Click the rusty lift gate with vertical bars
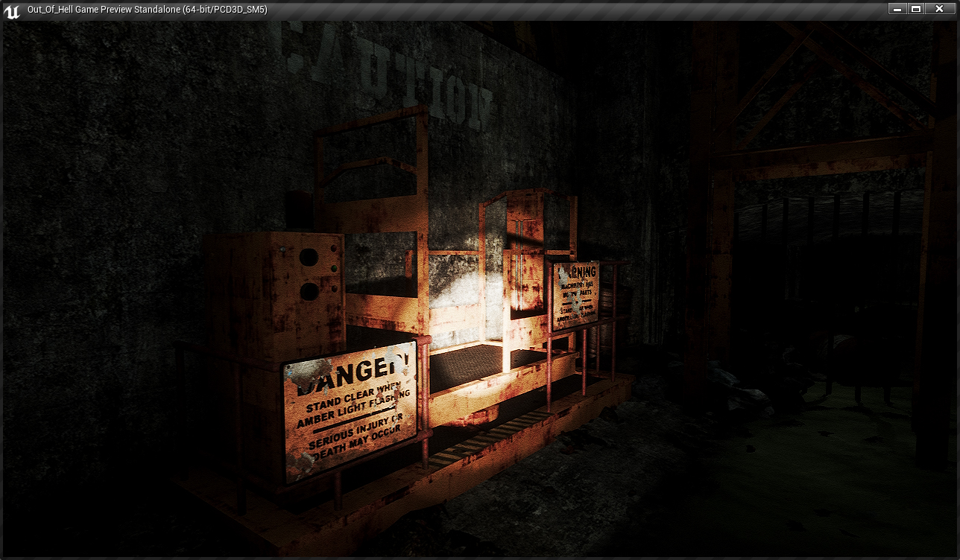 click(524, 261)
